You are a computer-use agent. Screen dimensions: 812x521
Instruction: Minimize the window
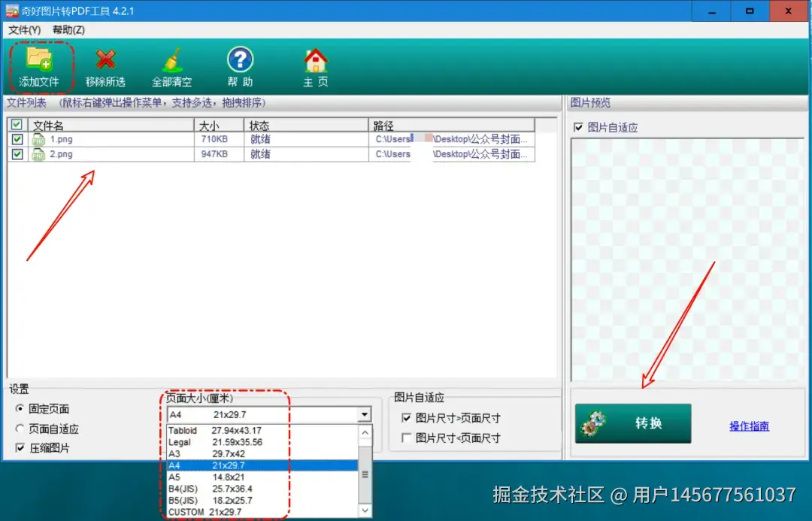(x=712, y=11)
